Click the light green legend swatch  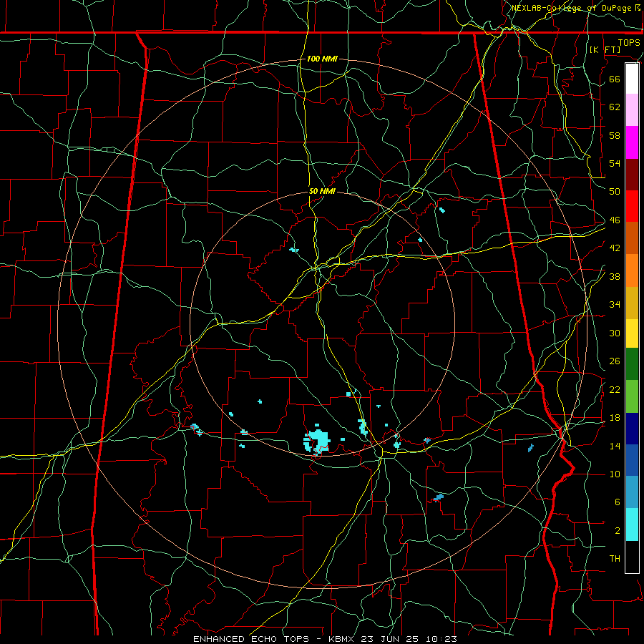click(x=632, y=396)
